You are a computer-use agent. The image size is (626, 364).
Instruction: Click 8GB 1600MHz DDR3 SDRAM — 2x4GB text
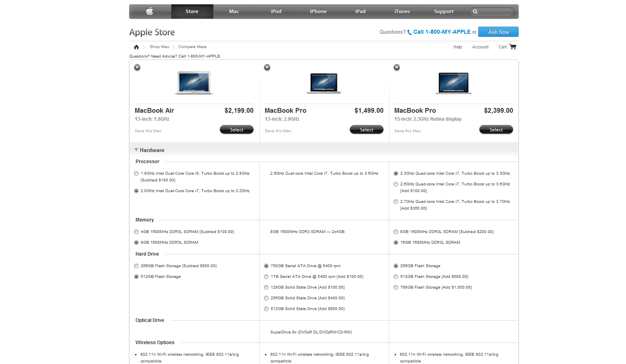pyautogui.click(x=307, y=232)
